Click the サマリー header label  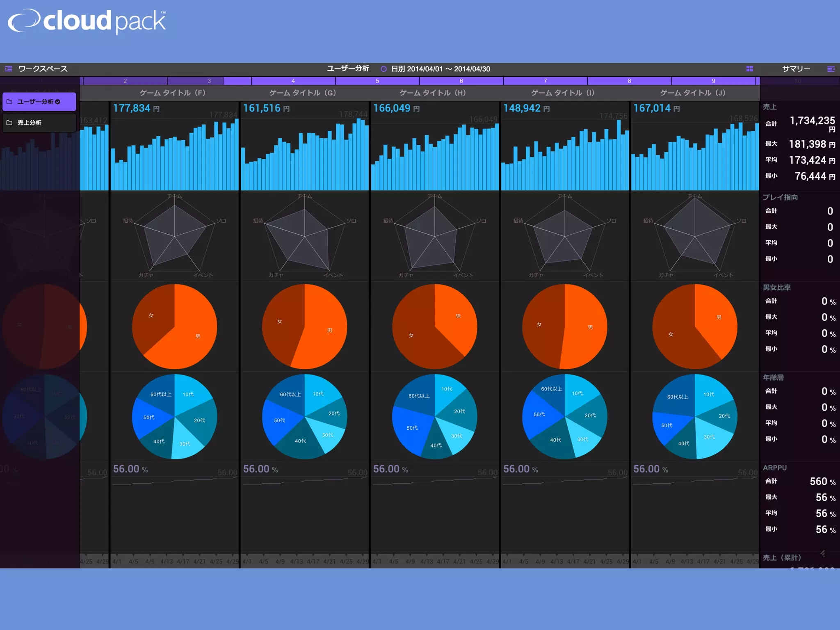pyautogui.click(x=796, y=69)
